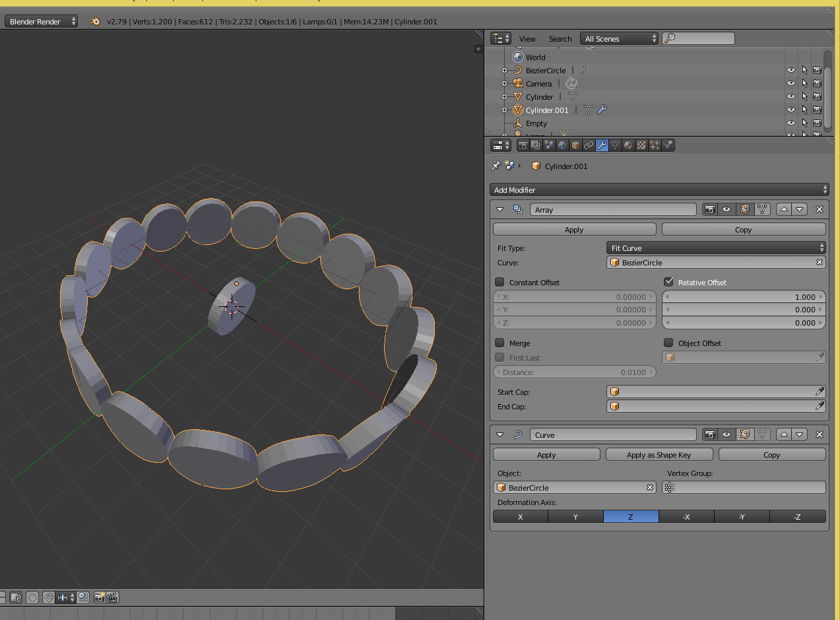Open the outliner View menu

(527, 38)
